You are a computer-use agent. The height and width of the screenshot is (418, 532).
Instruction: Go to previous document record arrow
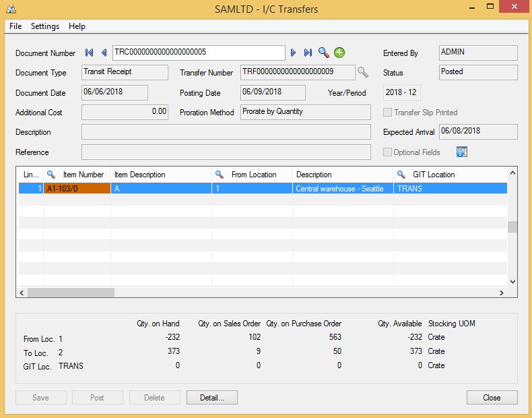tap(104, 53)
